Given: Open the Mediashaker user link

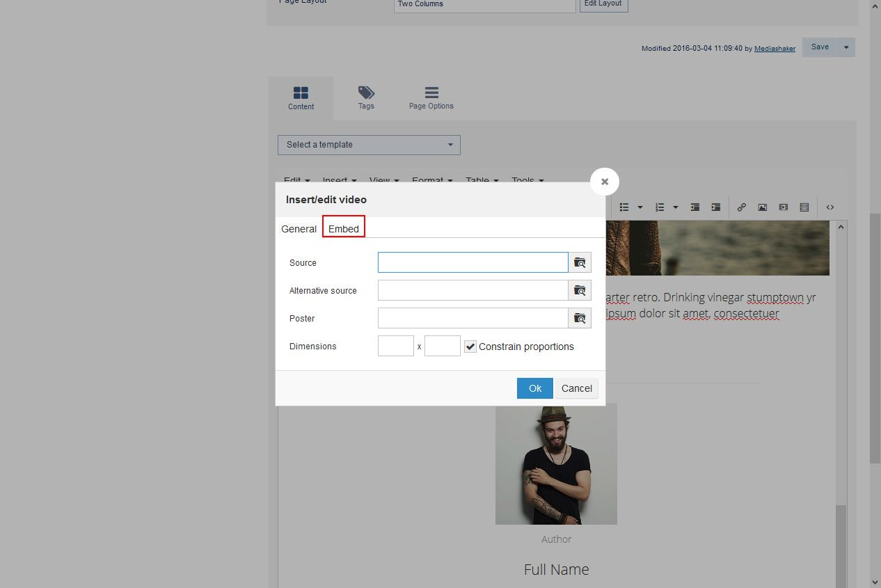Looking at the screenshot, I should 775,49.
